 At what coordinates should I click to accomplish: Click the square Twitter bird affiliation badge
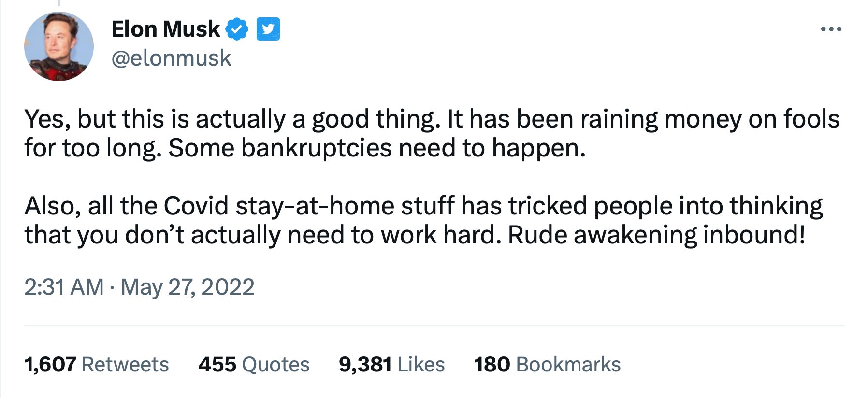pos(268,29)
